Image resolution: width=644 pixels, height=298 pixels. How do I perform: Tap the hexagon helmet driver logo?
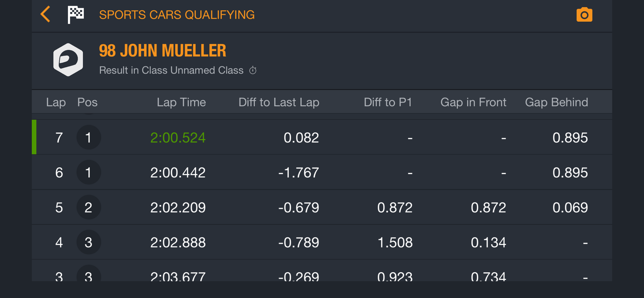click(x=68, y=60)
